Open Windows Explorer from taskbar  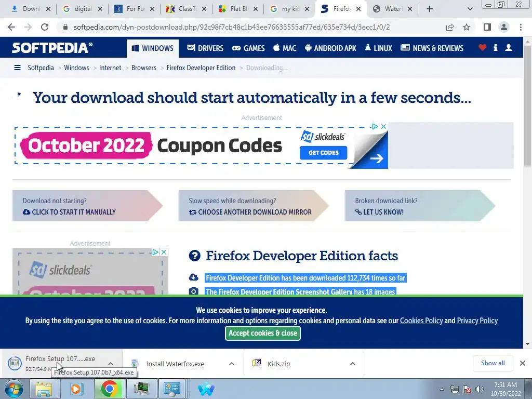(x=44, y=389)
